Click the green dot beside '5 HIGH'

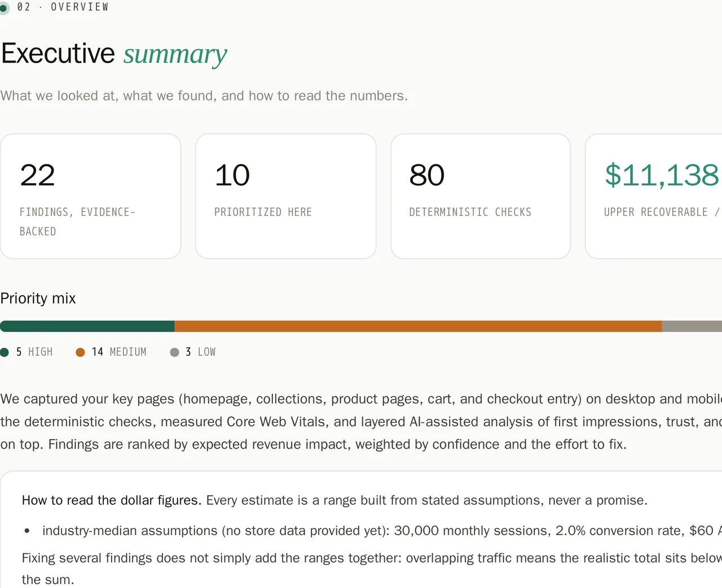coord(5,352)
